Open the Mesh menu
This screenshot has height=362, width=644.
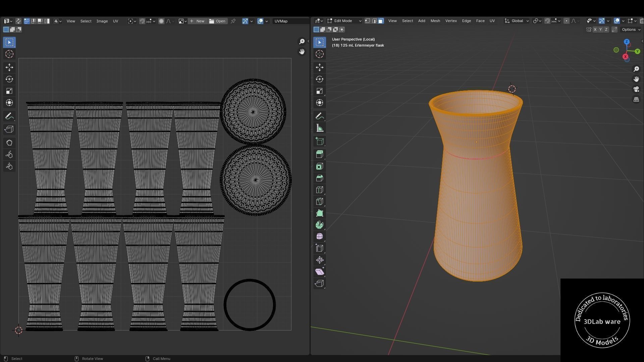pyautogui.click(x=435, y=21)
